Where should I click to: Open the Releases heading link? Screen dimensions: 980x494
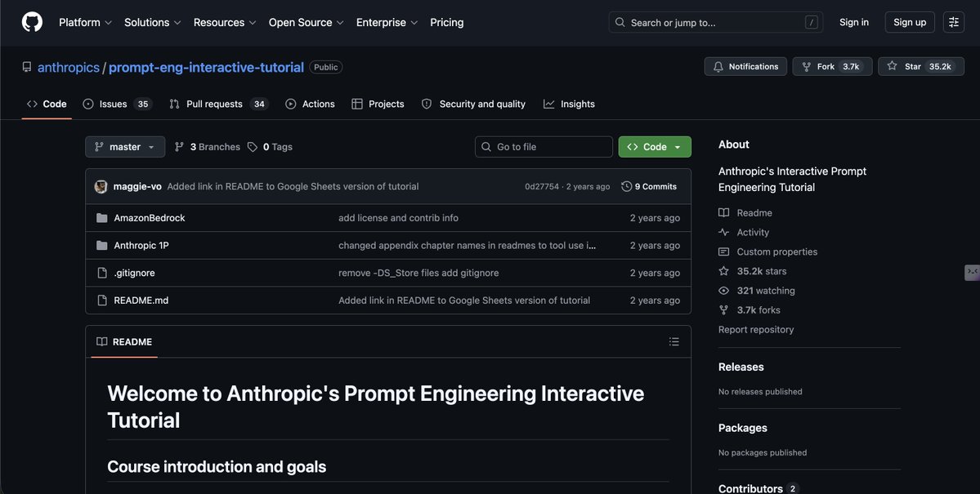click(741, 367)
